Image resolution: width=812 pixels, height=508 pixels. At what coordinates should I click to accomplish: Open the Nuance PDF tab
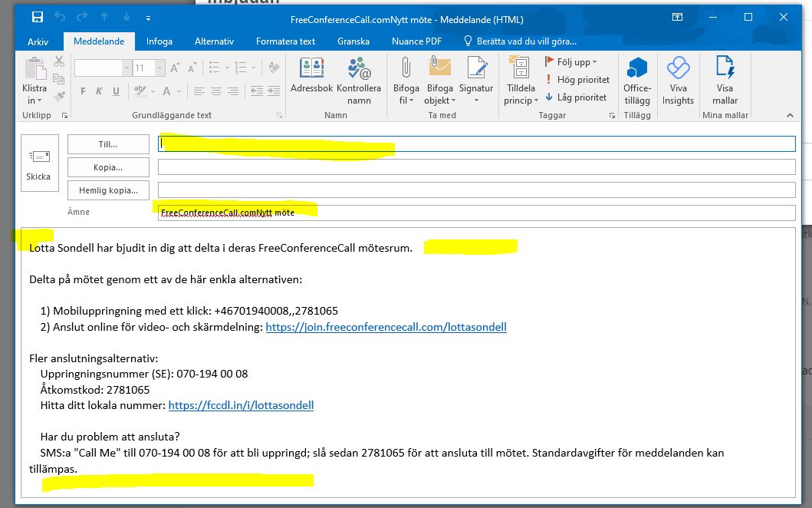(x=416, y=41)
